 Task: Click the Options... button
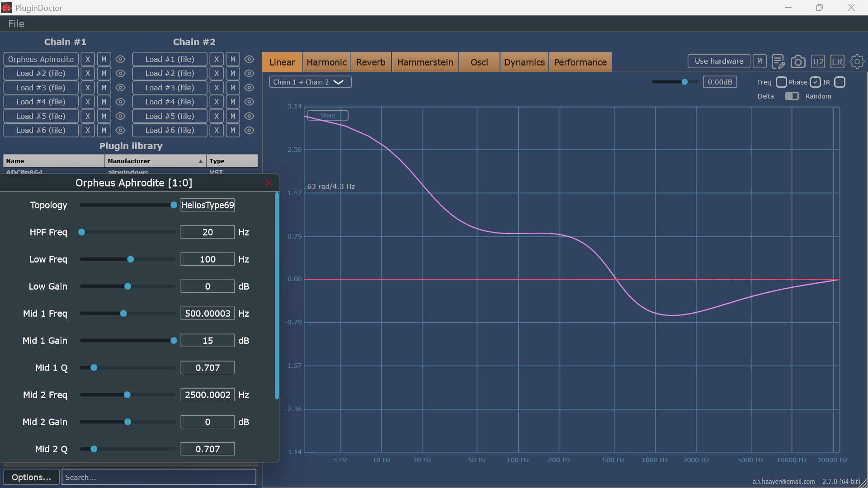[31, 477]
